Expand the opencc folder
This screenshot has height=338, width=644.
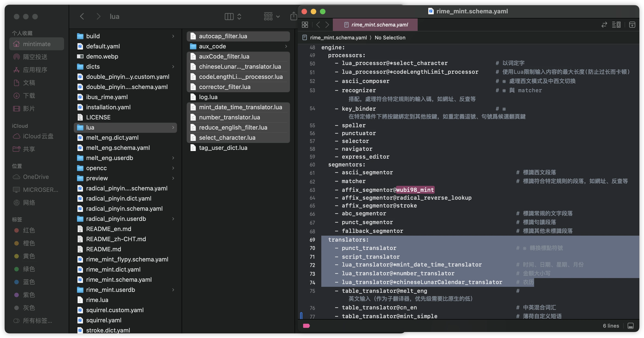(x=173, y=168)
